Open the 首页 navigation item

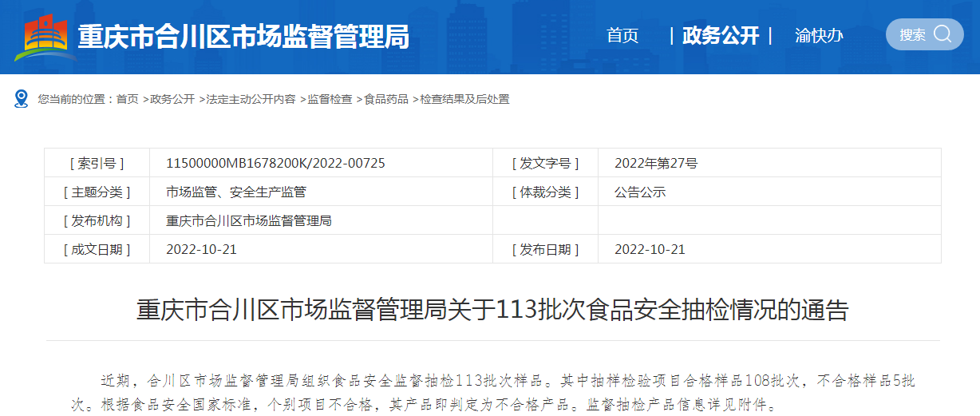(x=622, y=35)
